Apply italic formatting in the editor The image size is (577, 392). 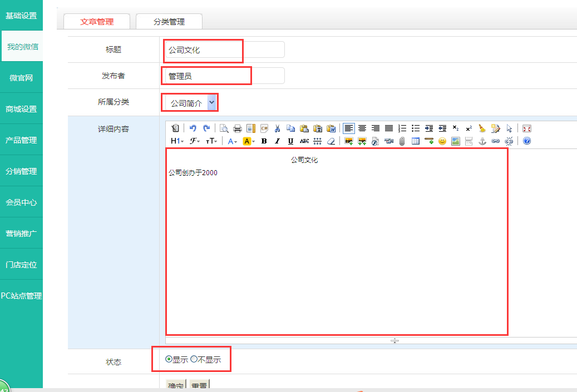[x=277, y=141]
